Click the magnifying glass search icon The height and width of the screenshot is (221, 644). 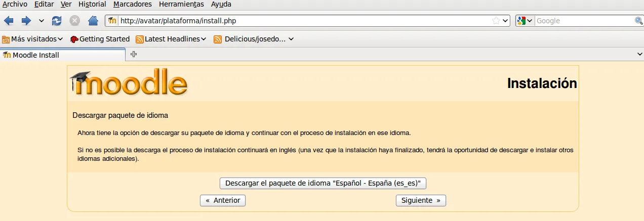[x=638, y=21]
